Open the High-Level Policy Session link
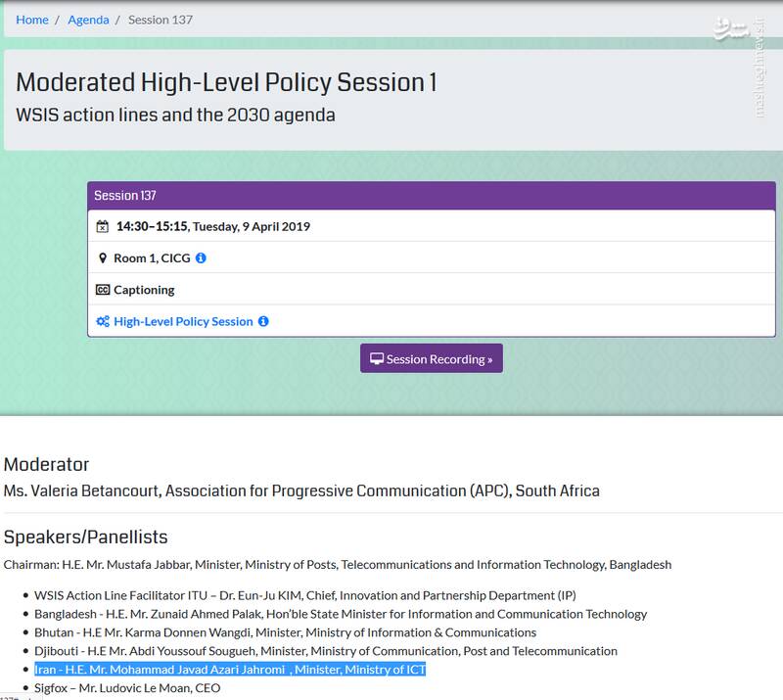Image resolution: width=783 pixels, height=700 pixels. click(x=183, y=322)
